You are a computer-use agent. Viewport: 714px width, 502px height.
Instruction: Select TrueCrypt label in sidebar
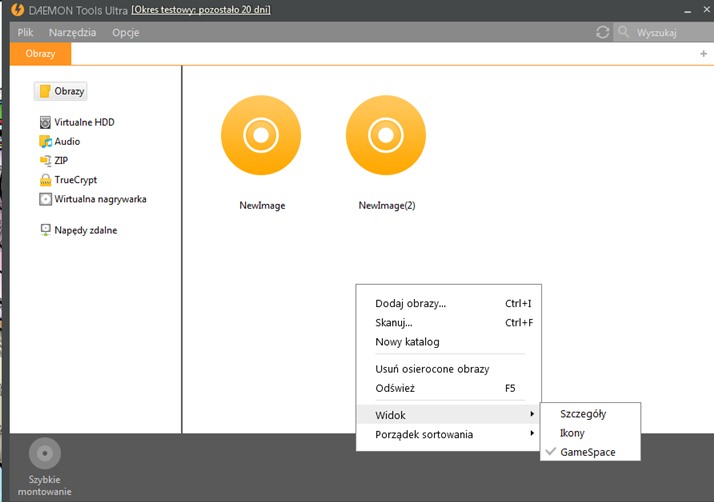(76, 179)
